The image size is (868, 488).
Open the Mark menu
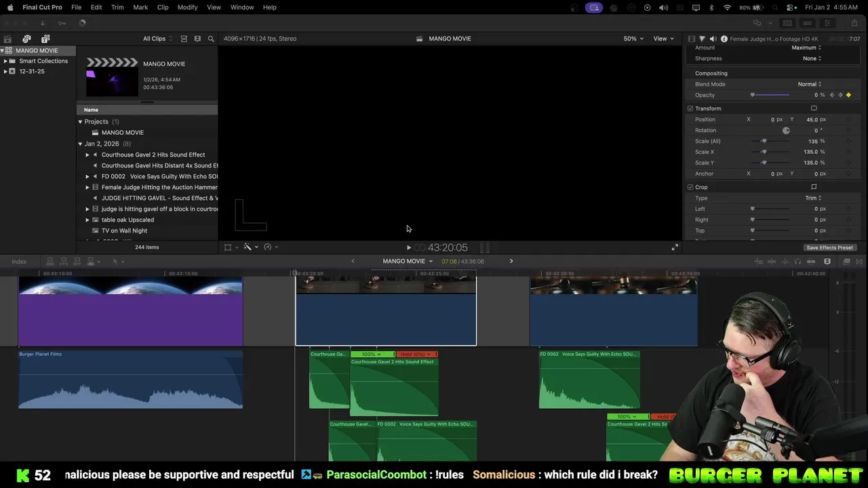(x=140, y=7)
